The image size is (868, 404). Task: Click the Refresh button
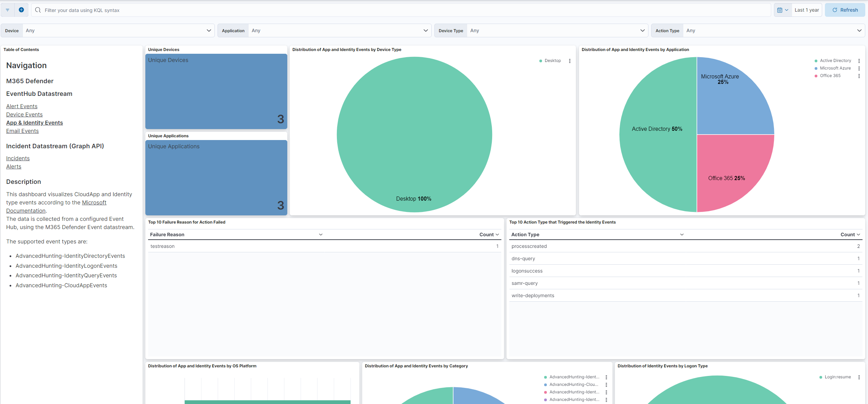click(x=844, y=10)
